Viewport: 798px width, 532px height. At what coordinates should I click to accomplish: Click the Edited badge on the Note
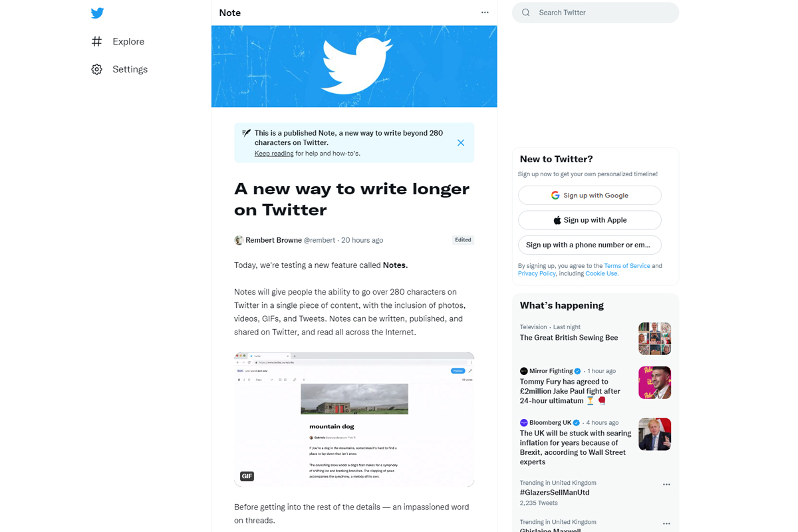[x=463, y=240]
